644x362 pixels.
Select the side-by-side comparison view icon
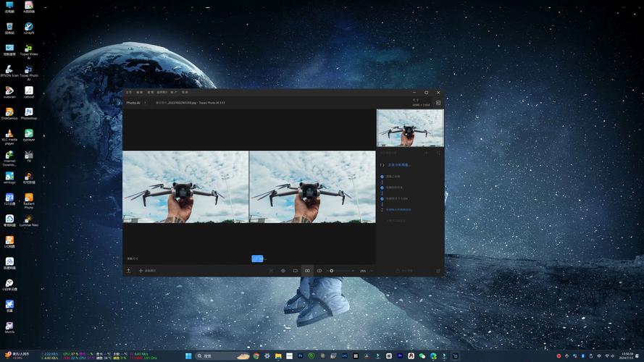(x=307, y=271)
